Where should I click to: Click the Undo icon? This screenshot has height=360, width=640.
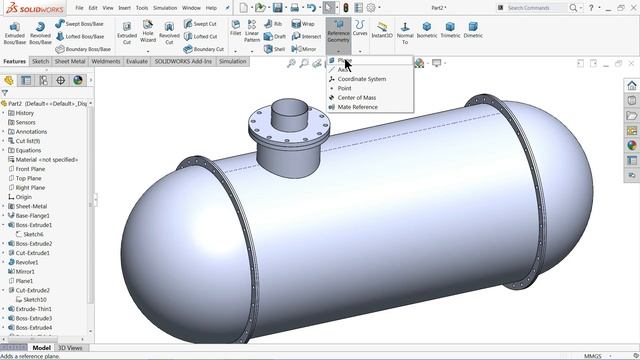pos(311,8)
